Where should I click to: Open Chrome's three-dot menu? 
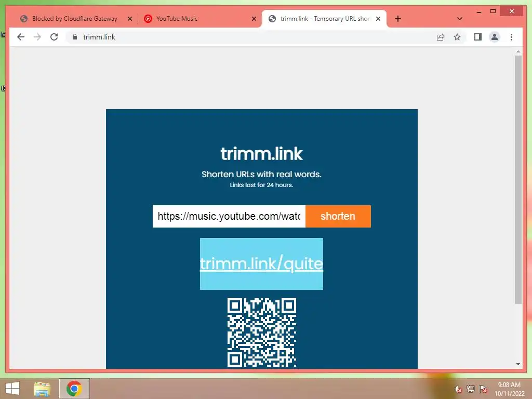[511, 37]
